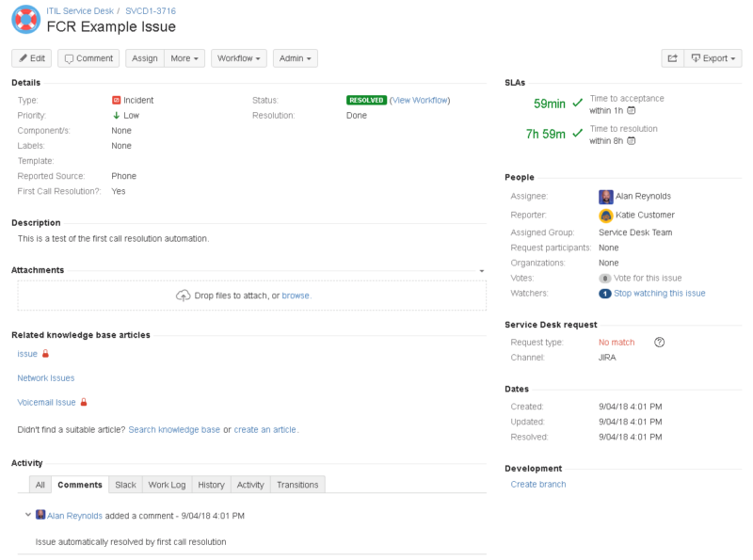
Task: Open the View Workflow link
Action: [420, 100]
